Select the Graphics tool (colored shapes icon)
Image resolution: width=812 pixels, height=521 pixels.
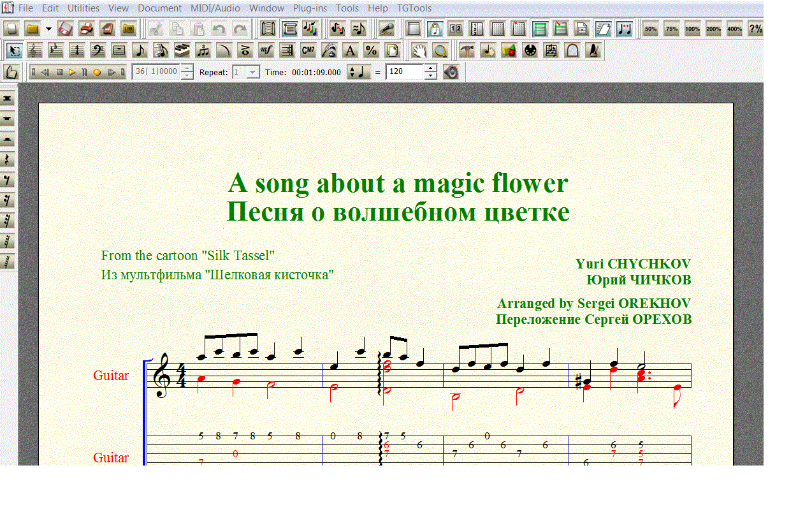[509, 50]
